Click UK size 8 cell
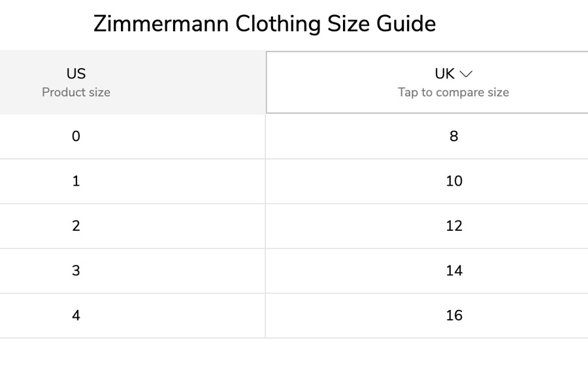Screen dimensions: 588x374 tap(427, 137)
